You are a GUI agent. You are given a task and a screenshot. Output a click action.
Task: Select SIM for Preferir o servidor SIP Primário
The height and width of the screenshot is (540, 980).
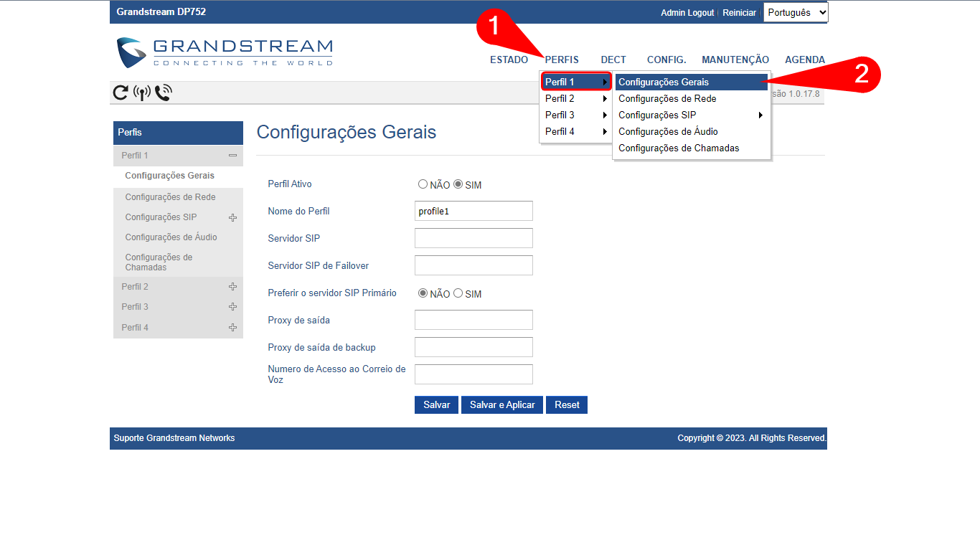[x=458, y=293]
